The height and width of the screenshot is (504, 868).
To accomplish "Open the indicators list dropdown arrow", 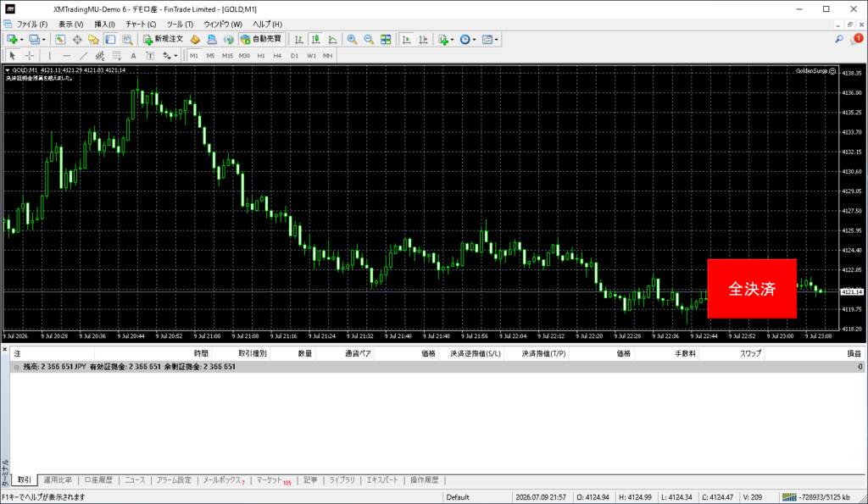I will click(x=453, y=40).
